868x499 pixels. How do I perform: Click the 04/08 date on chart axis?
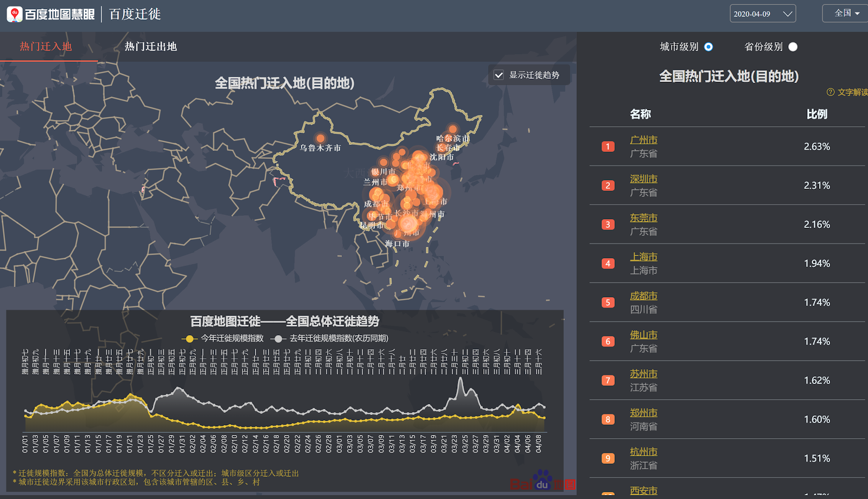[x=539, y=443]
